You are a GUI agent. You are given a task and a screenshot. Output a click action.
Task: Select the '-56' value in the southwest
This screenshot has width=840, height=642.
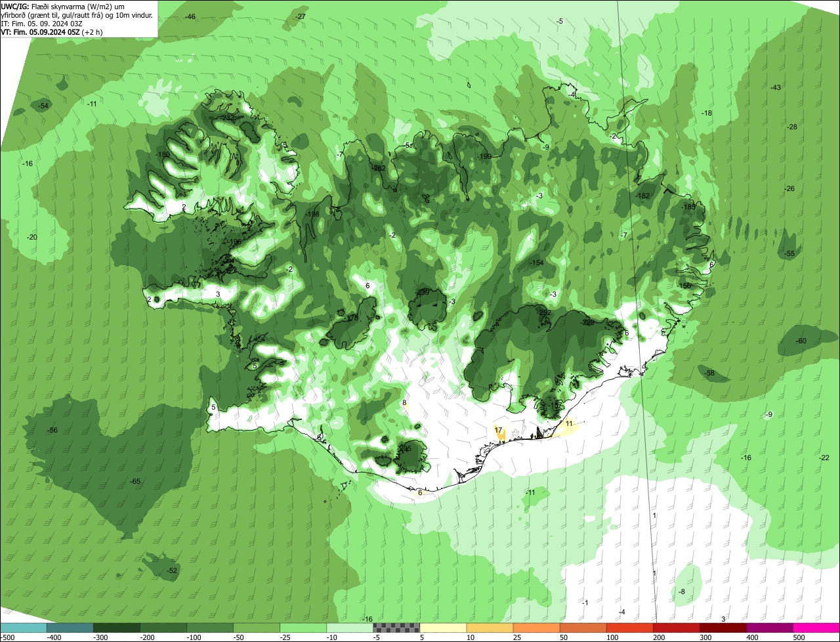click(x=53, y=430)
